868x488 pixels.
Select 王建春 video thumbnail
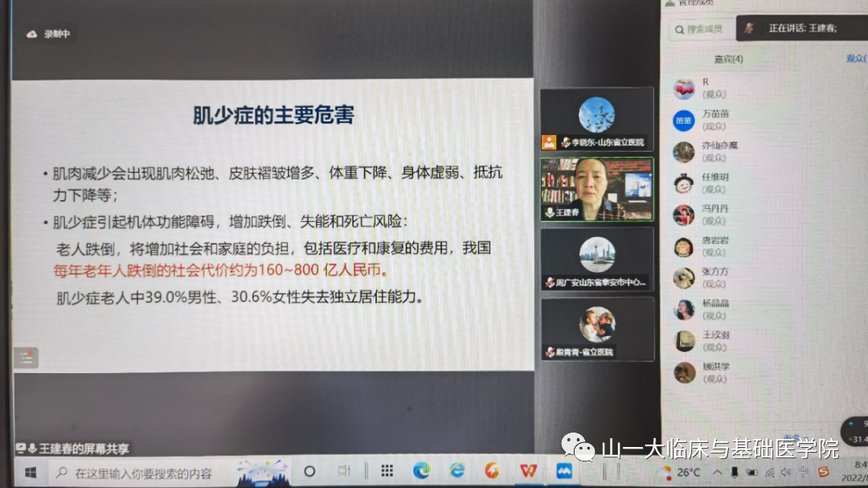pyautogui.click(x=596, y=189)
